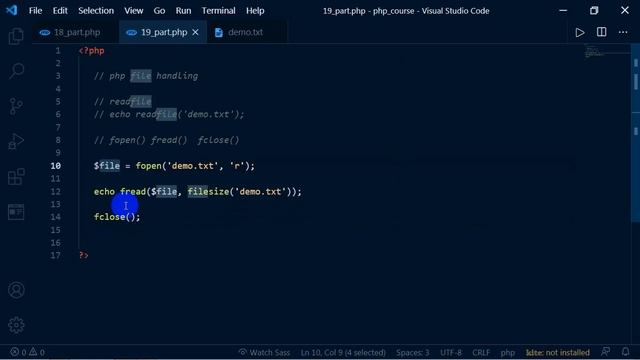Open the Extensions view
The image size is (640, 360).
pos(16,177)
